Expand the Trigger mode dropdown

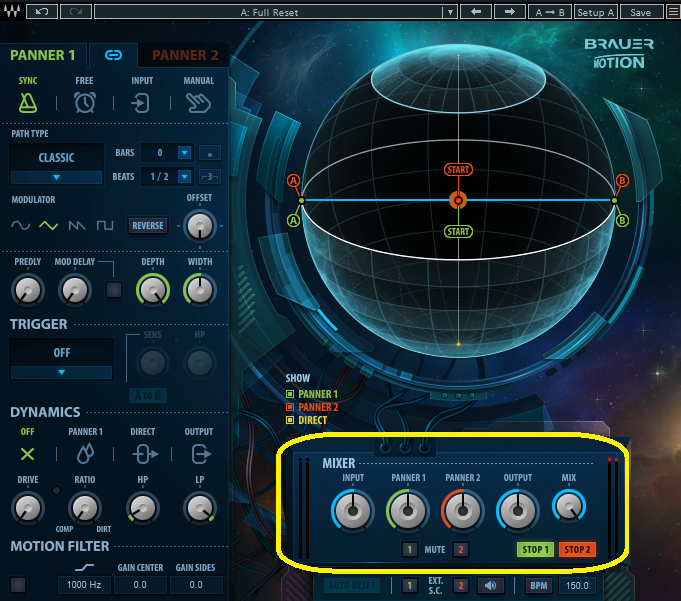click(x=61, y=372)
